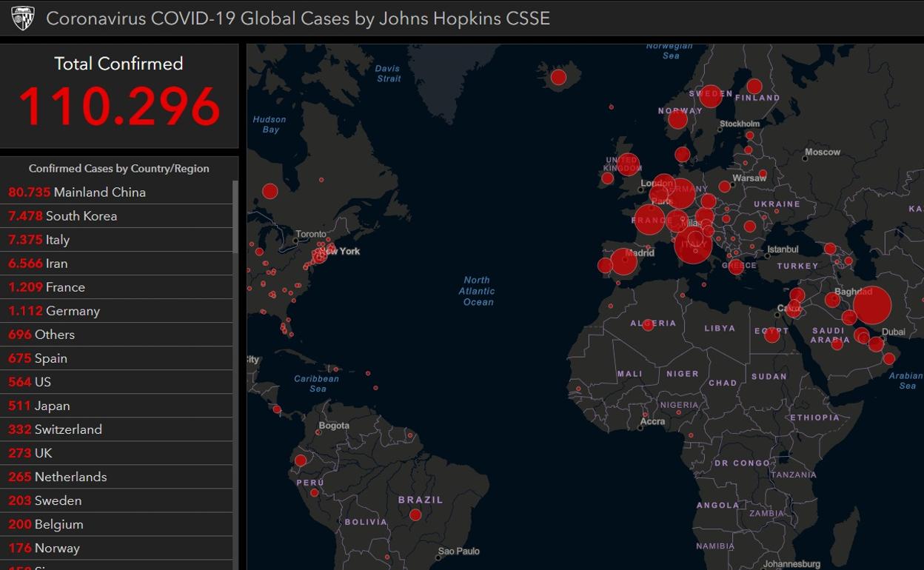Viewport: 924px width, 570px height.
Task: Select the France row with 1.209 cases
Action: (x=116, y=287)
